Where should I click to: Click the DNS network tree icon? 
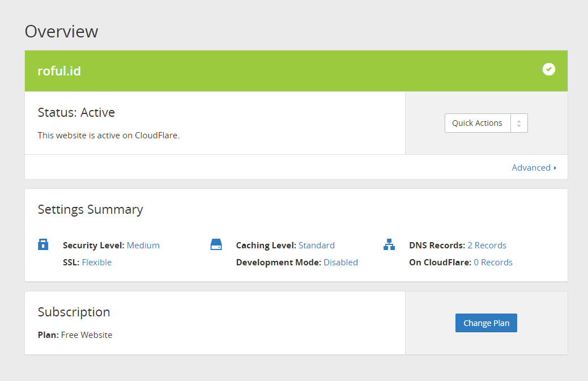pyautogui.click(x=389, y=245)
